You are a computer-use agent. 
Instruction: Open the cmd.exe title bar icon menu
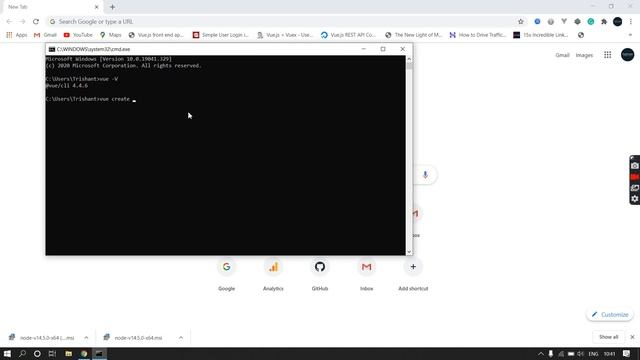(52, 49)
